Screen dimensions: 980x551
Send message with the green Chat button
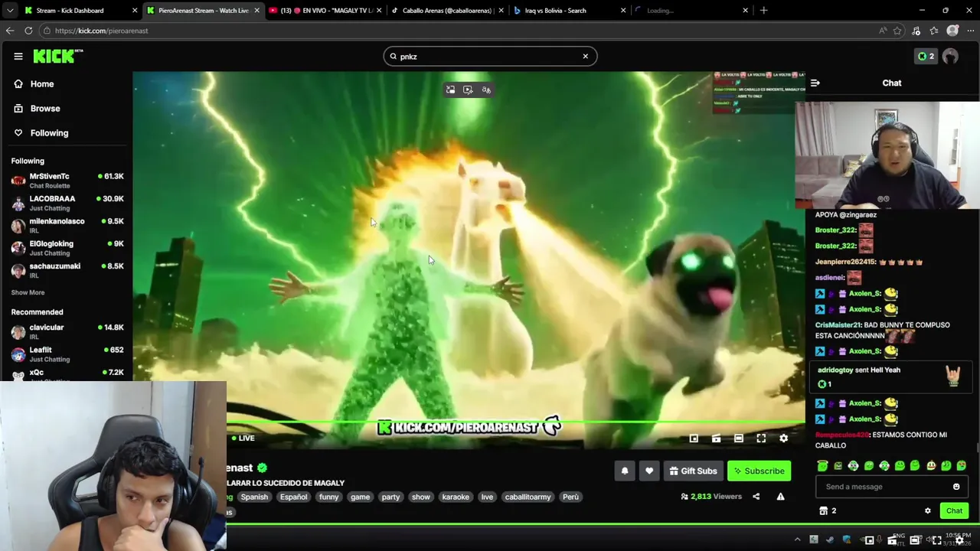coord(954,511)
